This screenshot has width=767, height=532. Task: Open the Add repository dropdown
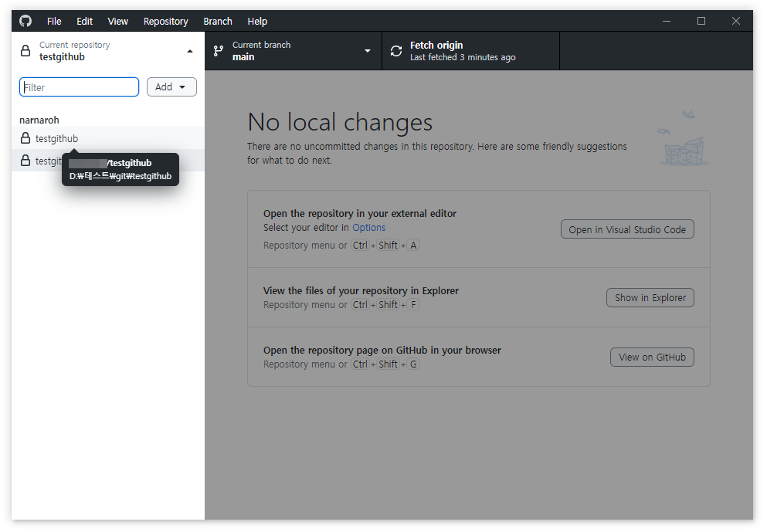point(171,87)
